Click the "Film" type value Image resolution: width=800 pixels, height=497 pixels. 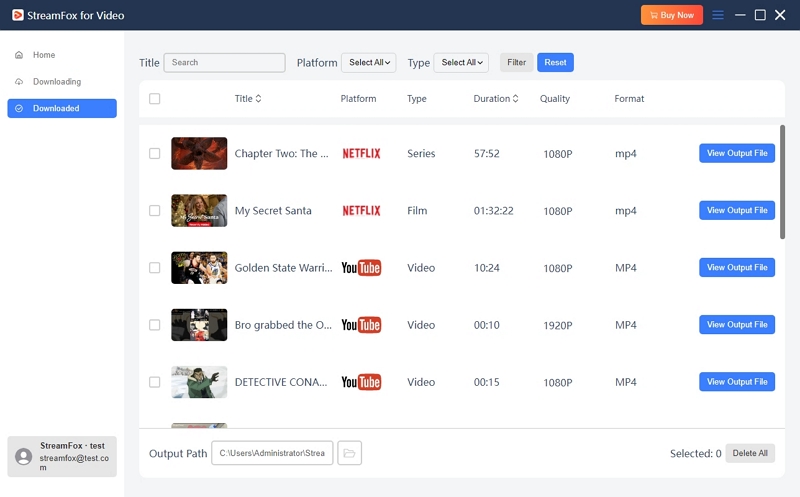click(417, 211)
